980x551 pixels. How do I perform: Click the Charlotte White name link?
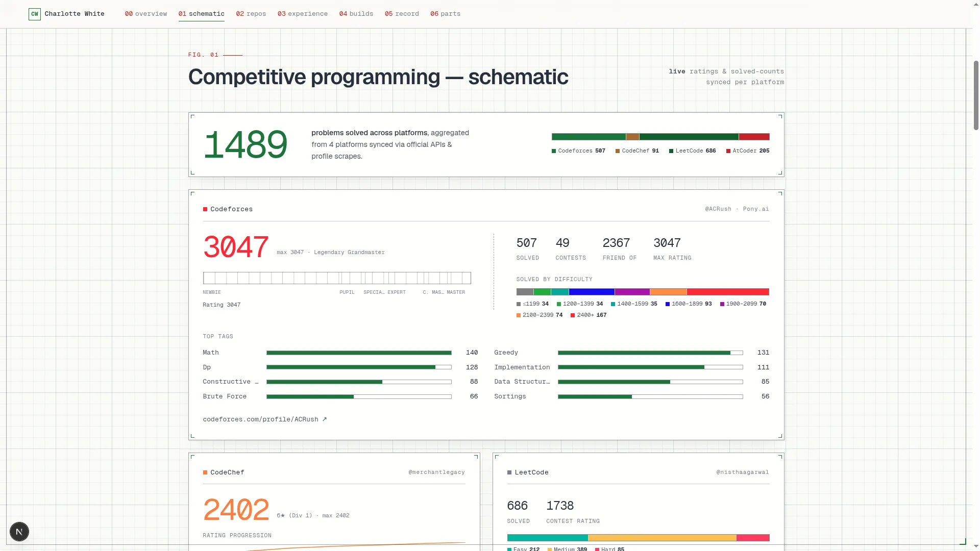point(75,14)
